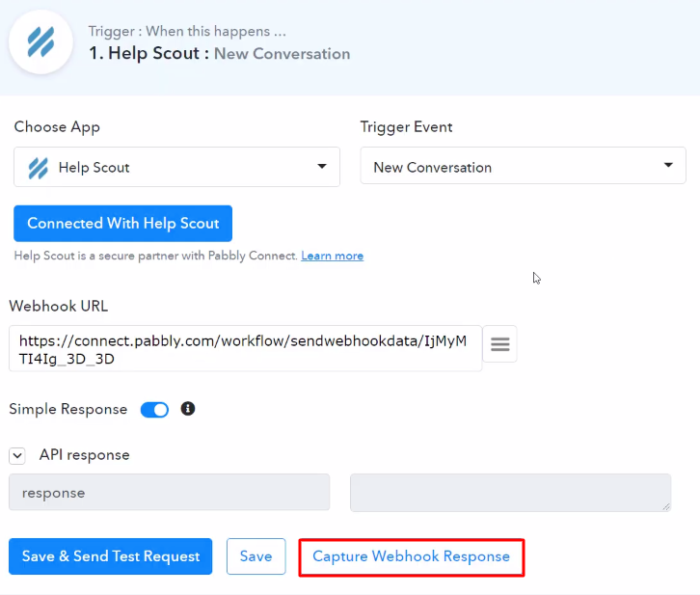Click Capture Webhook Response button
Viewport: 700px width, 595px height.
coord(411,557)
